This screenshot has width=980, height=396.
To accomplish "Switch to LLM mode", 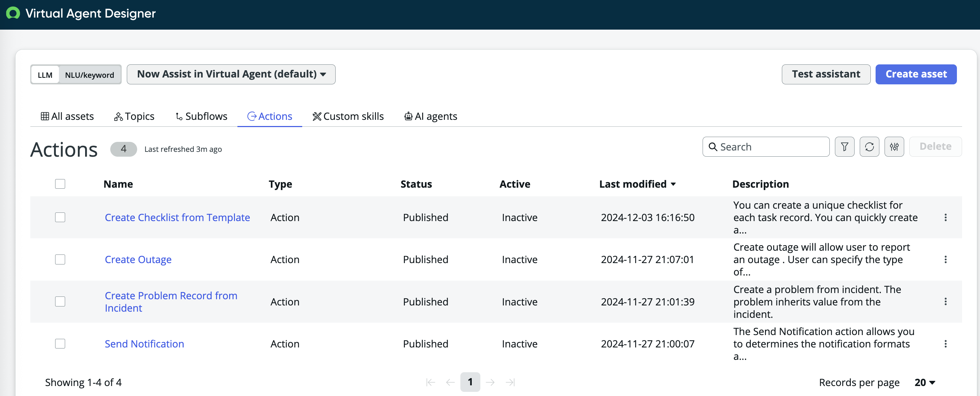I will point(45,74).
